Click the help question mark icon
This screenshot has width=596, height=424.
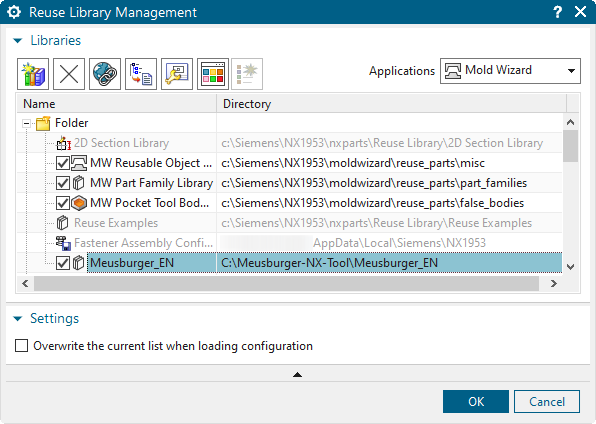pyautogui.click(x=557, y=12)
